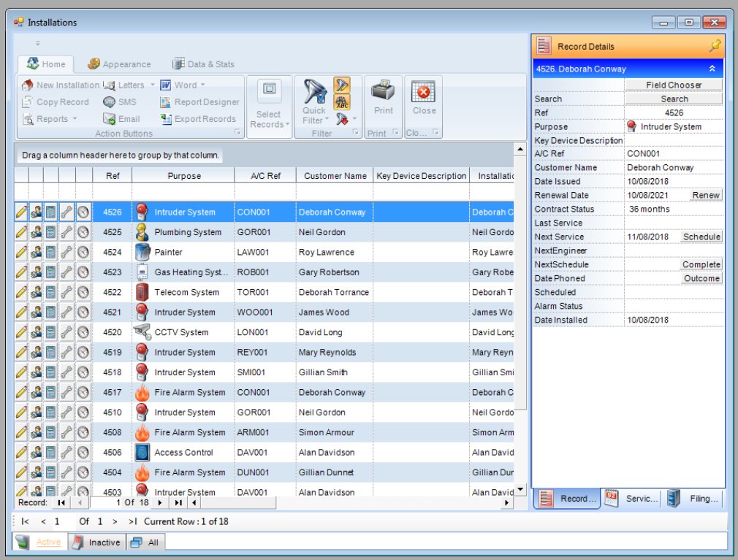Click the calculator icon for row 4523
This screenshot has width=738, height=560.
pyautogui.click(x=51, y=272)
